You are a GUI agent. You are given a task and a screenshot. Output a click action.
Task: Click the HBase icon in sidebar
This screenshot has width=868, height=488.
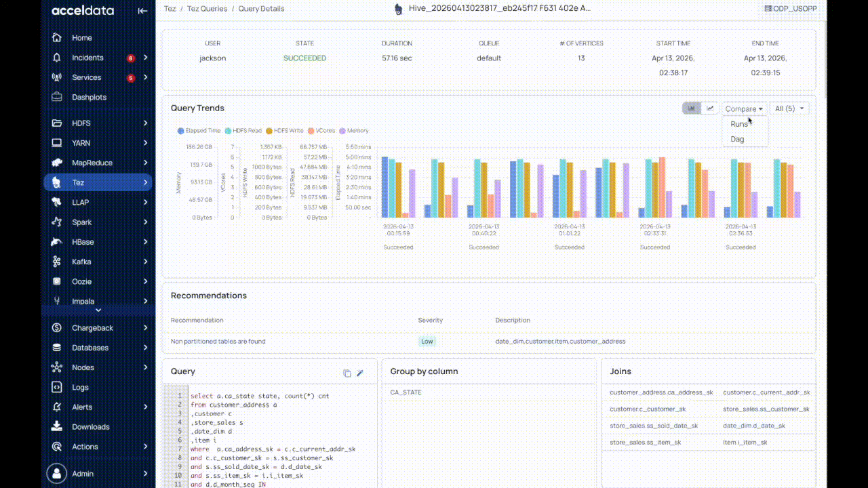point(57,242)
